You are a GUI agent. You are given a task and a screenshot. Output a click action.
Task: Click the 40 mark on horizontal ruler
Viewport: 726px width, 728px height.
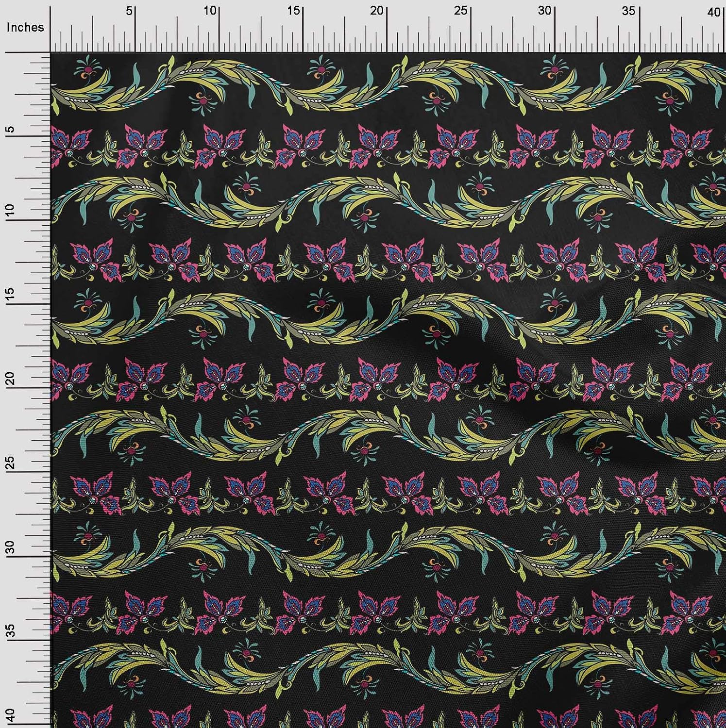(714, 13)
